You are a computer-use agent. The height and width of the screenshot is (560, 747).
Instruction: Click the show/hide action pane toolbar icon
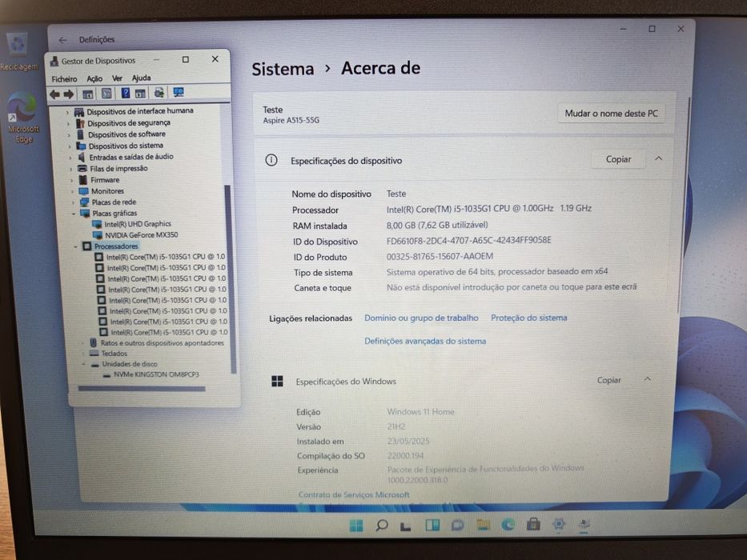click(140, 93)
